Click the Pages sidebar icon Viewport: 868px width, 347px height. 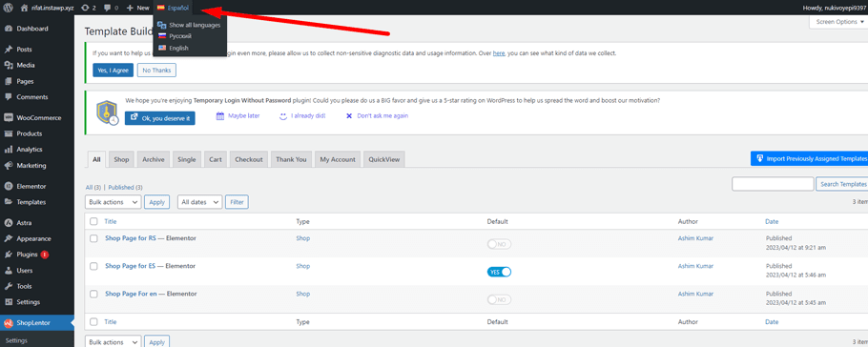(9, 81)
